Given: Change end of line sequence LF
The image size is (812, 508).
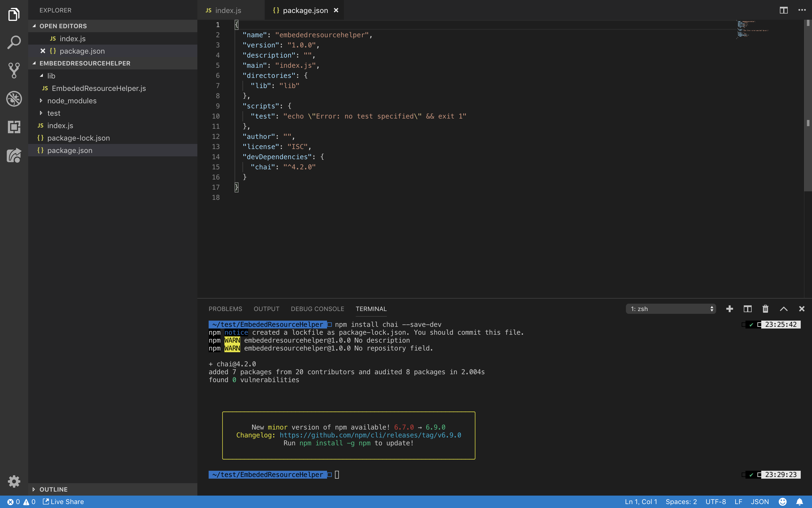Looking at the screenshot, I should 738,502.
